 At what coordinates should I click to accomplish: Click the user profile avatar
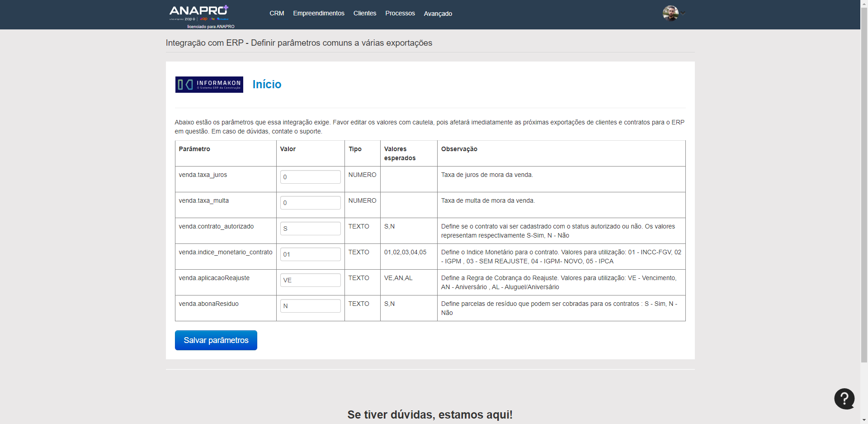pyautogui.click(x=670, y=13)
